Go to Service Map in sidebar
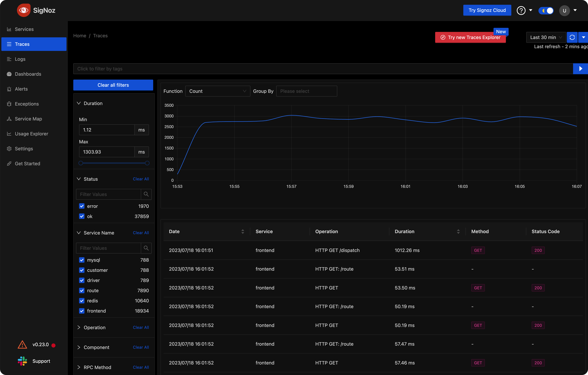The width and height of the screenshot is (588, 375). click(28, 119)
